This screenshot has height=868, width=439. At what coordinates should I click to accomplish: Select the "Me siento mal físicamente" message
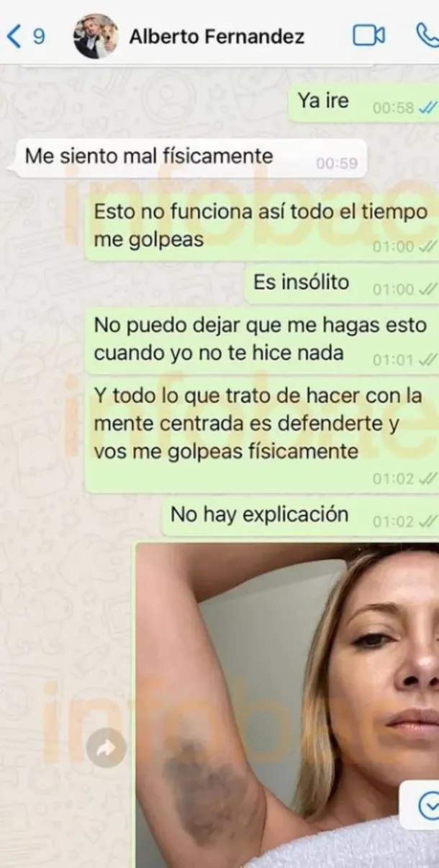point(190,158)
